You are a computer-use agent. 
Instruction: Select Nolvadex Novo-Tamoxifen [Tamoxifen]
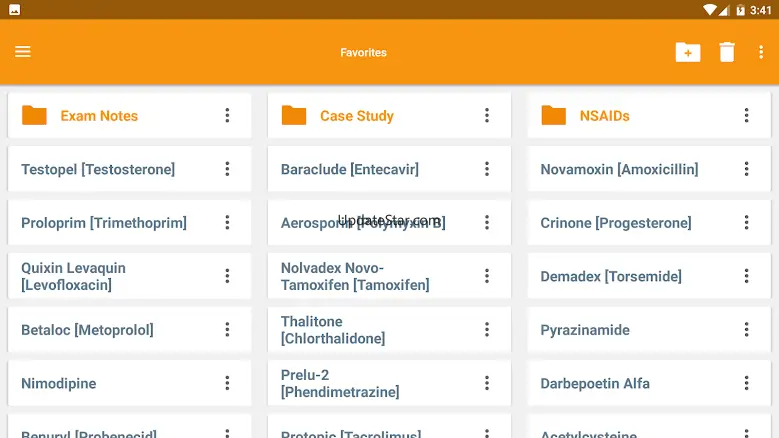click(x=389, y=276)
